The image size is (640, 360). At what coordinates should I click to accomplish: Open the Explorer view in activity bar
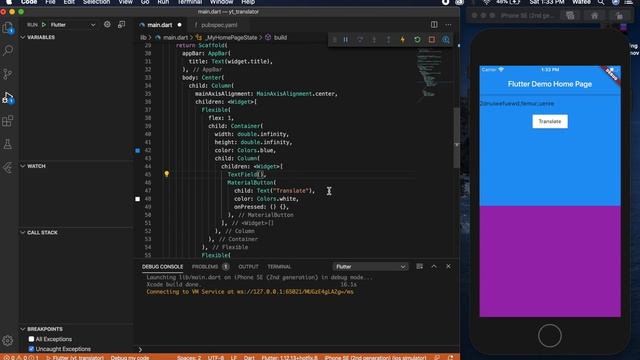click(x=8, y=28)
